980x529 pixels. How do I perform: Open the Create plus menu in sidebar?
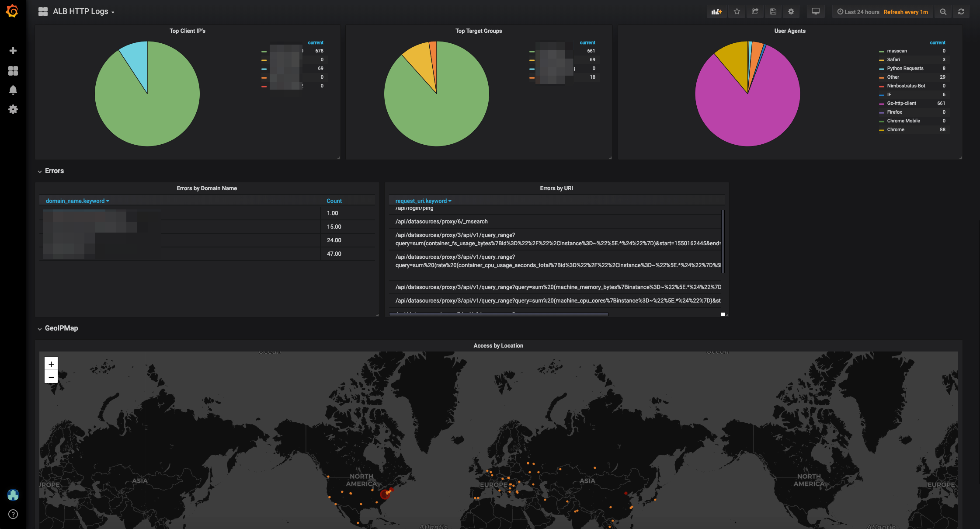(x=13, y=51)
